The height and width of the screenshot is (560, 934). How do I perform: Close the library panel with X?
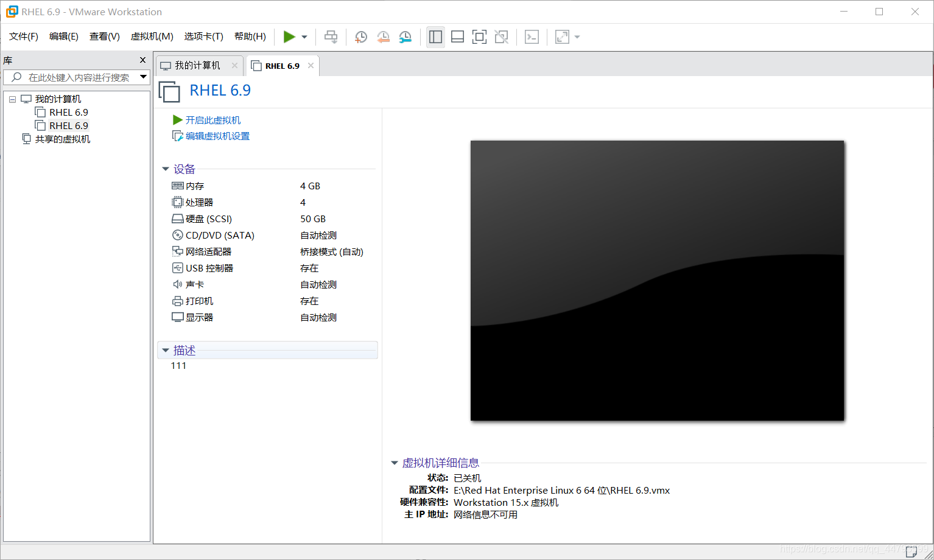tap(142, 60)
